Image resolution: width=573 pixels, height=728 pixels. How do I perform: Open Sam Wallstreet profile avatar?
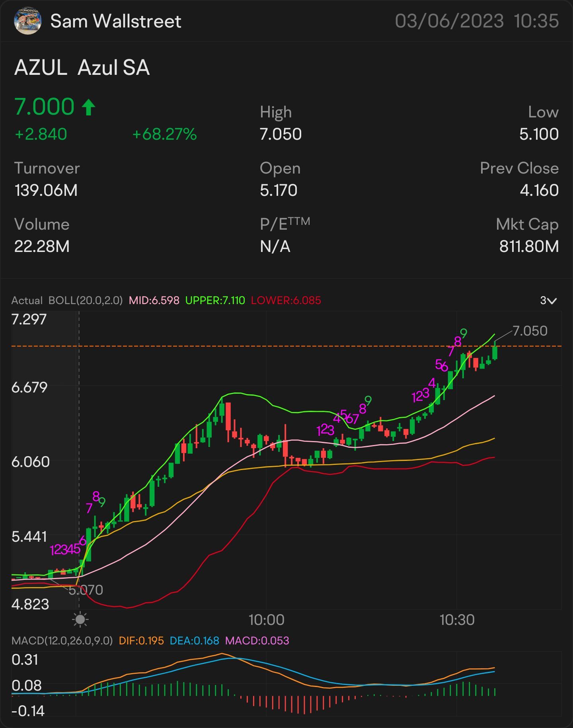27,21
